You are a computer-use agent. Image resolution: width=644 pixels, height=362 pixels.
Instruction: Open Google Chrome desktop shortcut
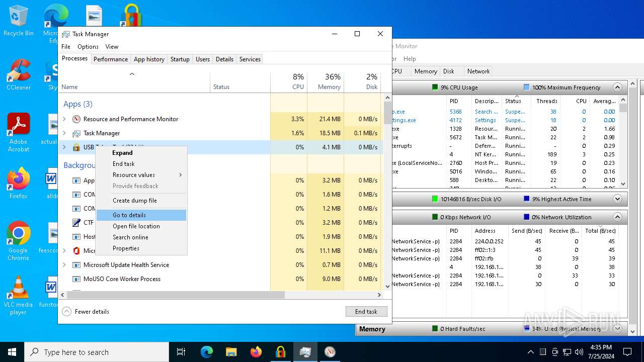19,241
